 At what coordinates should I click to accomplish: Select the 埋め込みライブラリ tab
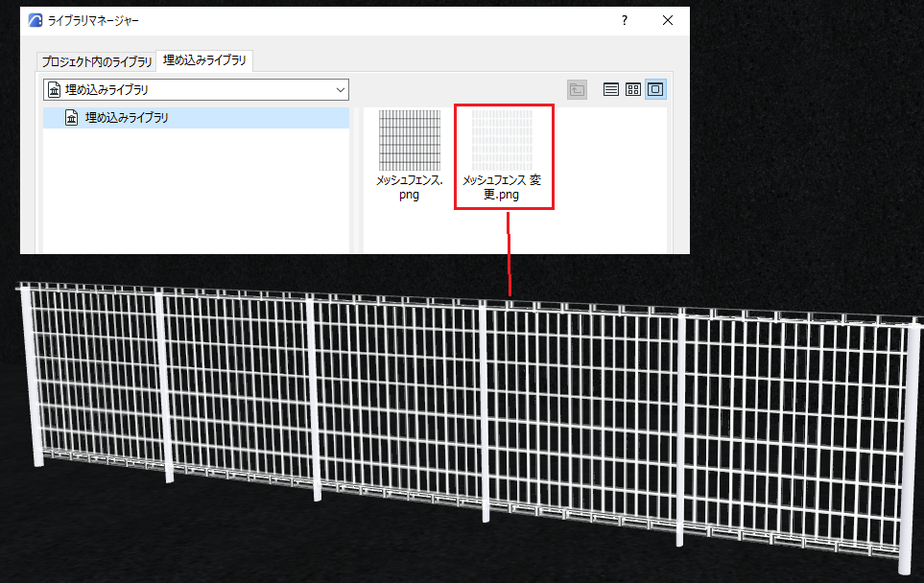click(x=204, y=60)
